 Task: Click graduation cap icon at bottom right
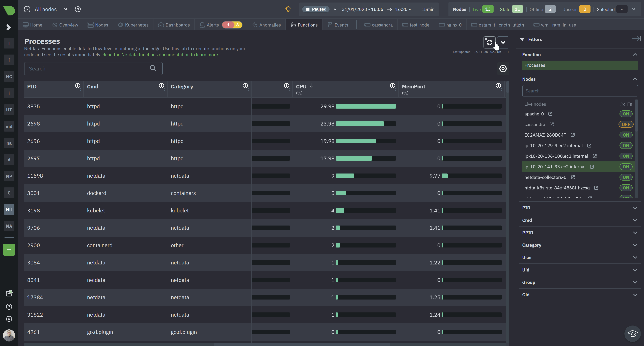(x=632, y=333)
